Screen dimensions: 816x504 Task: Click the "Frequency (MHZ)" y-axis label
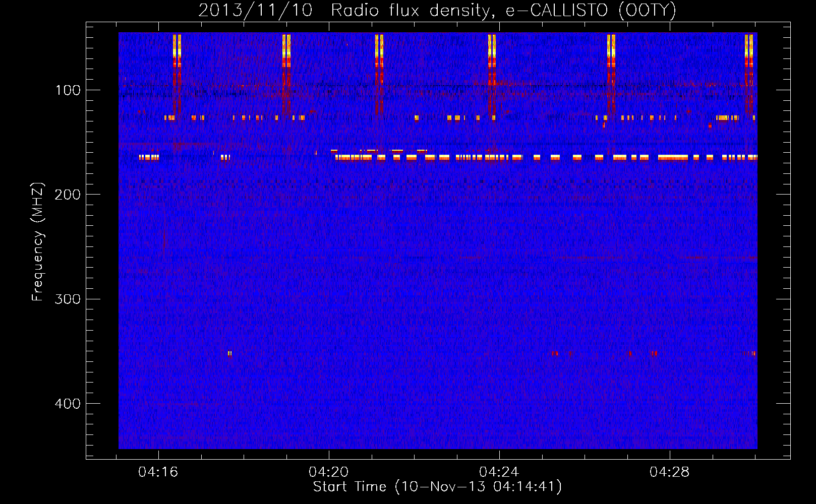(x=38, y=242)
